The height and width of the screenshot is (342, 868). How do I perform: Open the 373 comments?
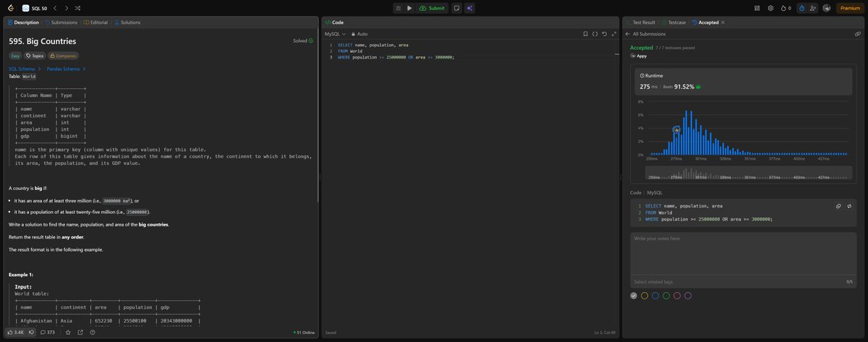pyautogui.click(x=48, y=333)
